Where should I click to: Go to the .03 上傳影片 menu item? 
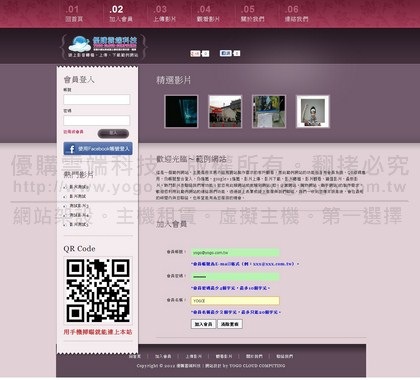(x=164, y=14)
